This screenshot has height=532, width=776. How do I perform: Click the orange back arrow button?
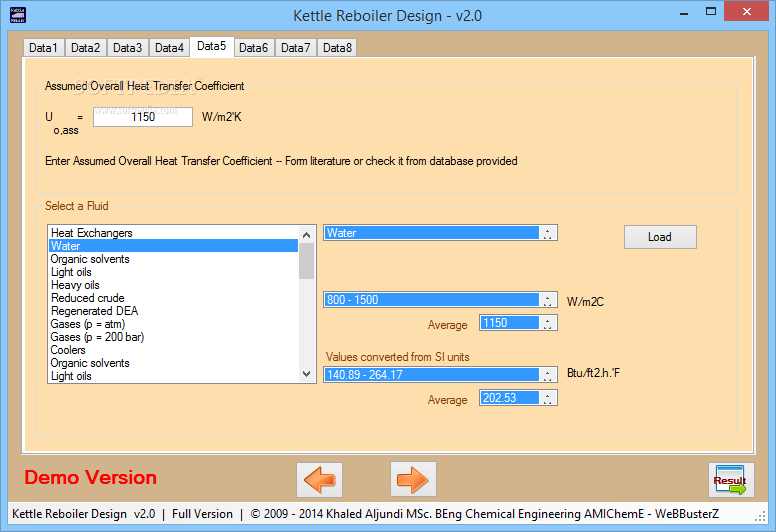(x=320, y=480)
